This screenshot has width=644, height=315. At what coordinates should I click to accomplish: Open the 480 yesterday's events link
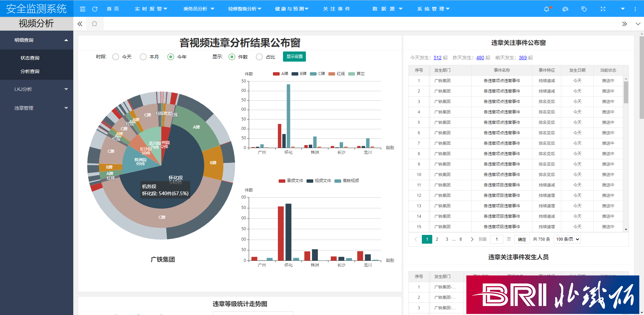(480, 58)
